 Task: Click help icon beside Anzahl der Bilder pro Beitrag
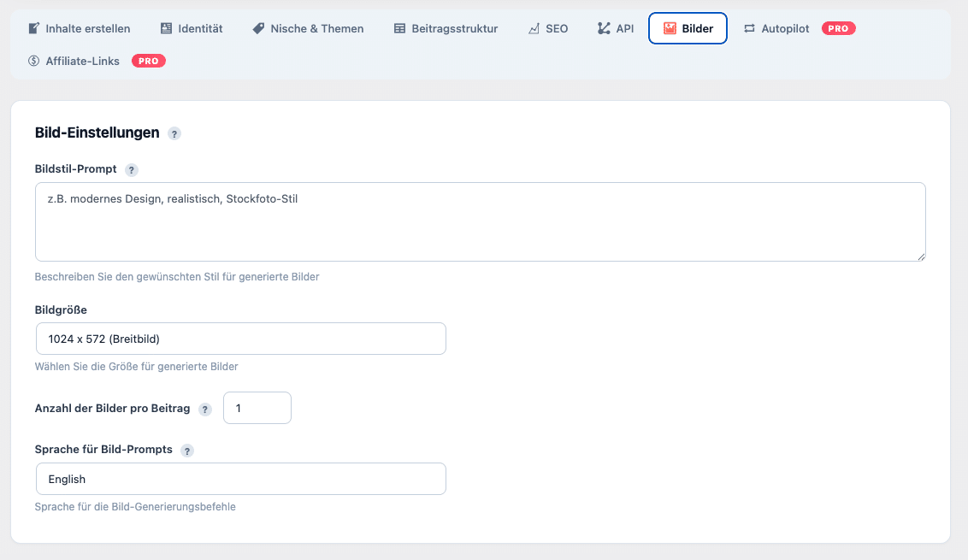coord(205,410)
